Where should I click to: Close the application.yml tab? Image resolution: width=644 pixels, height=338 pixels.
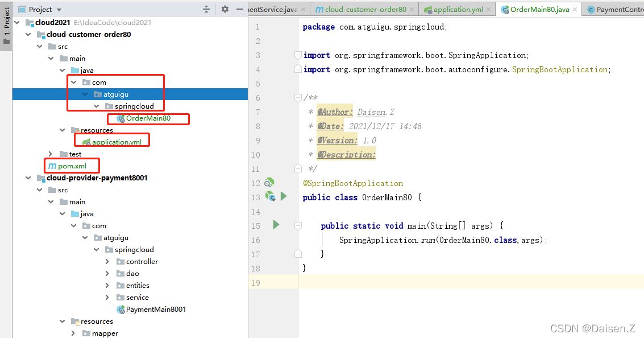[x=488, y=10]
